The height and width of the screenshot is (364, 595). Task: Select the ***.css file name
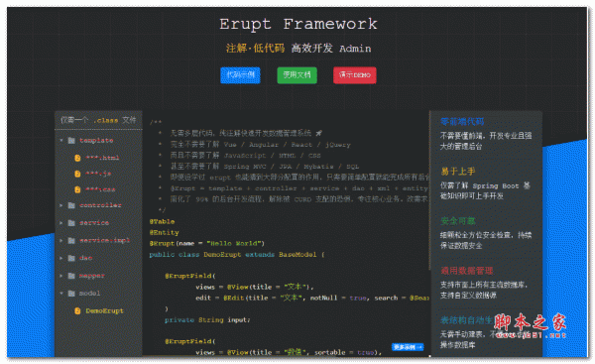point(100,189)
